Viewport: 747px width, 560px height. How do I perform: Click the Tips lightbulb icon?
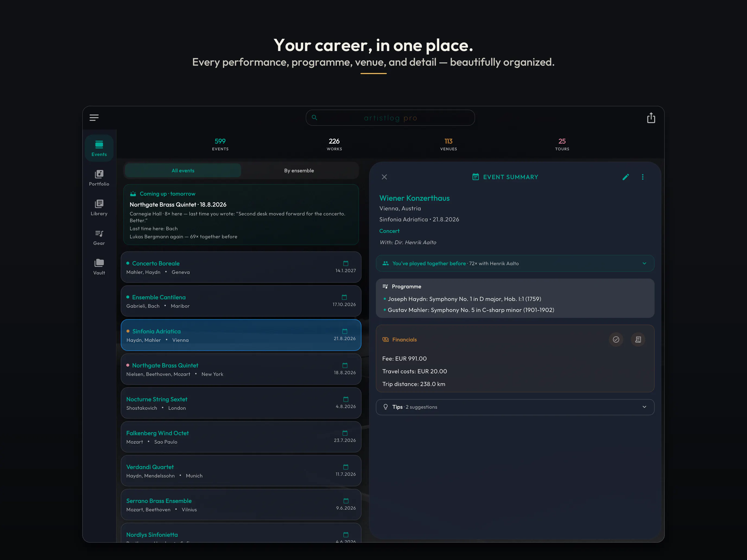click(385, 407)
